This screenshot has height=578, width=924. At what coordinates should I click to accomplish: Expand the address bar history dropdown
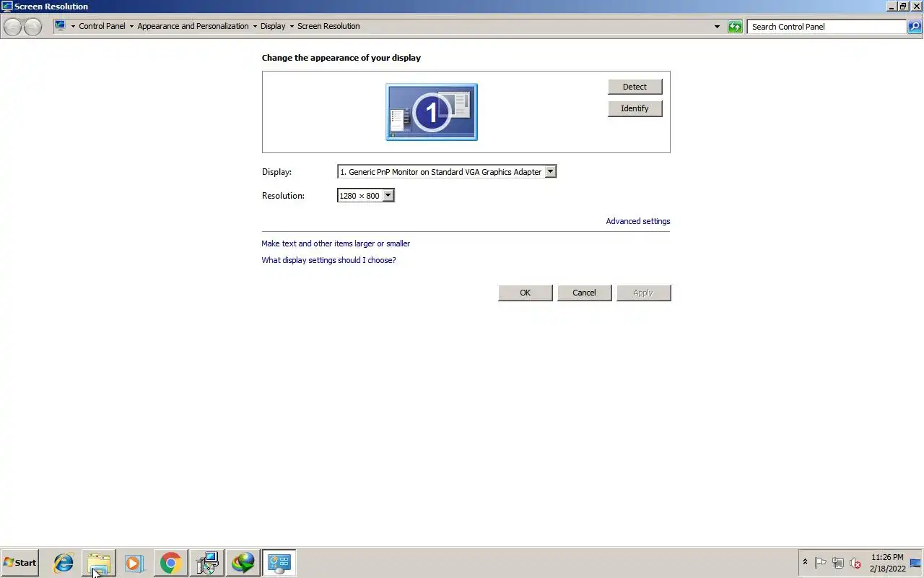[717, 27]
